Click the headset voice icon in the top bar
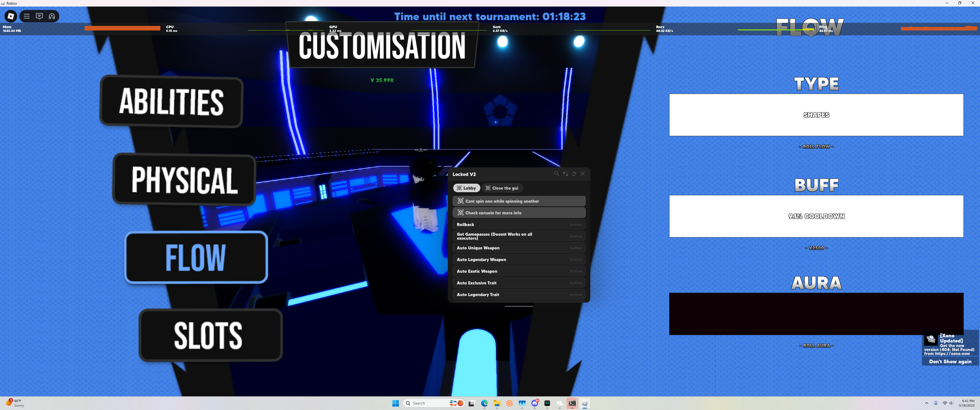980x410 pixels. 52,16
